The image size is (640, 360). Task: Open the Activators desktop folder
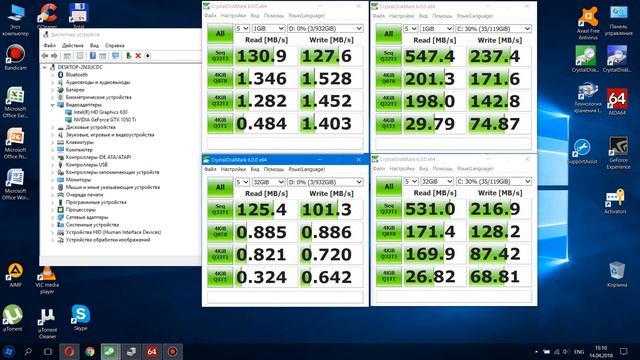click(x=615, y=201)
